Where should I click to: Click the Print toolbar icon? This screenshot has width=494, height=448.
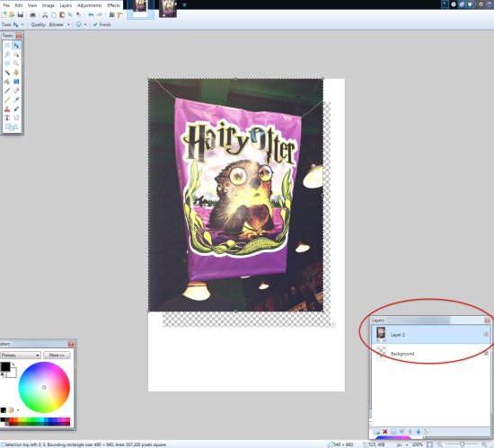point(32,14)
